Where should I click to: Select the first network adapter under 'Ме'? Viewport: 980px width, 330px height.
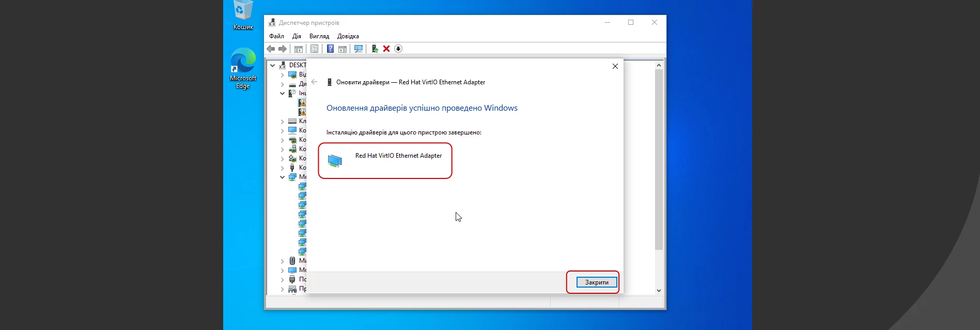(x=302, y=186)
